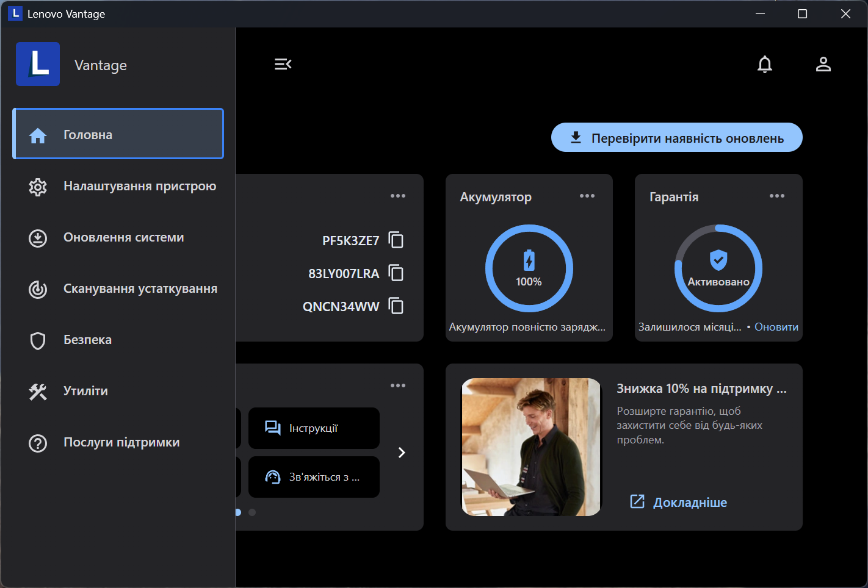Click the Інструкції chat bubbles icon
The image size is (868, 588).
point(273,428)
